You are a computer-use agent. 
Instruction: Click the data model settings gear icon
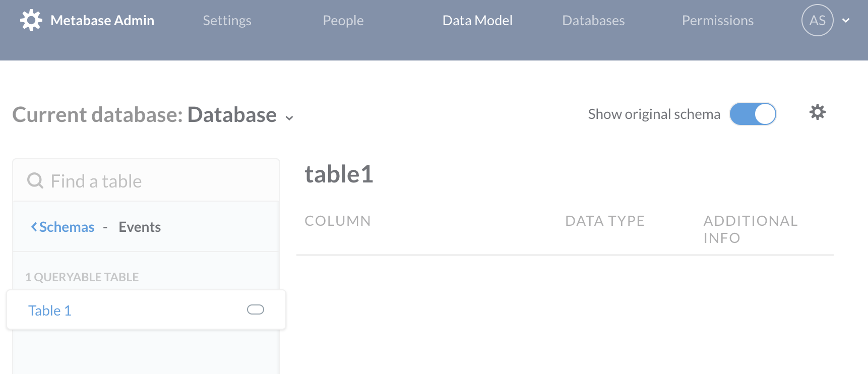point(817,112)
